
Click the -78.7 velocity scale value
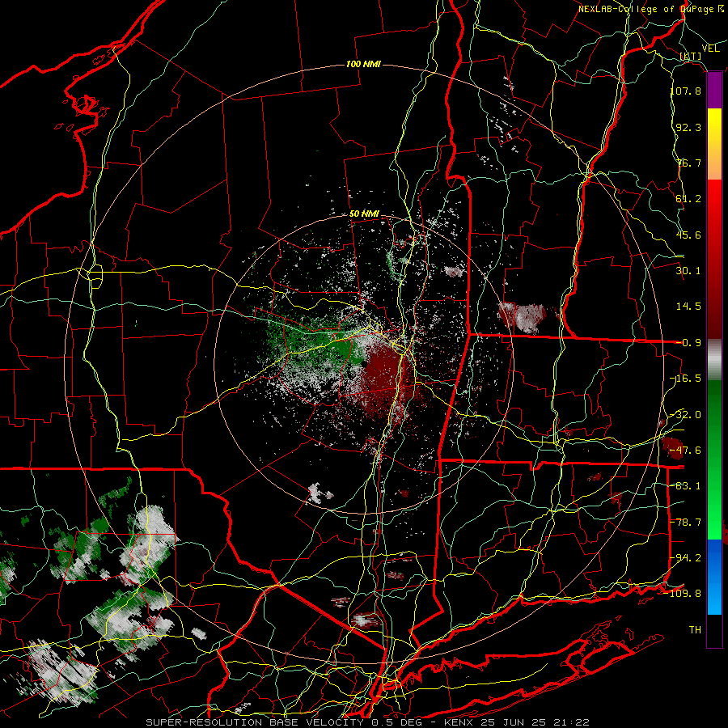(686, 523)
